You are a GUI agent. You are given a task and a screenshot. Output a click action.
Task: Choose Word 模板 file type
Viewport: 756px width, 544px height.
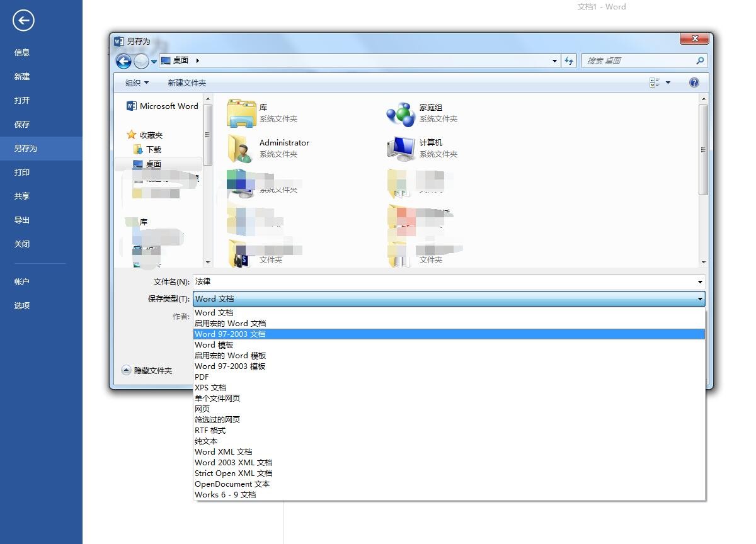(449, 344)
